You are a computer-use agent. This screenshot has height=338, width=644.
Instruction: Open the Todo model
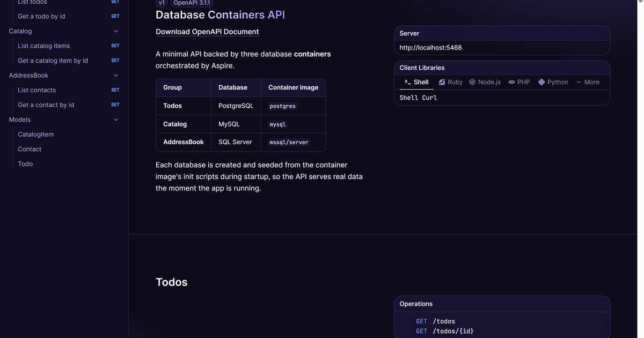coord(25,164)
